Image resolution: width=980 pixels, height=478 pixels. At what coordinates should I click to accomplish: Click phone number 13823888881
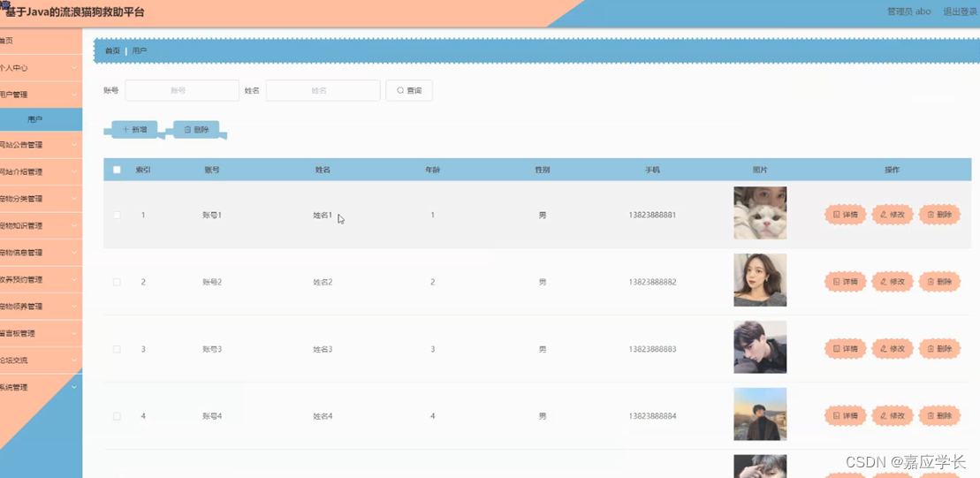pos(652,215)
